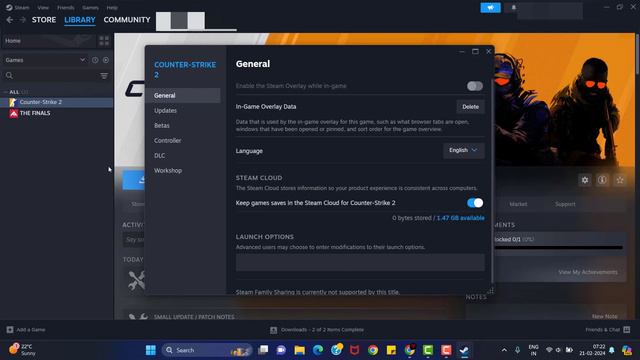Open the Friends menu

point(66,7)
